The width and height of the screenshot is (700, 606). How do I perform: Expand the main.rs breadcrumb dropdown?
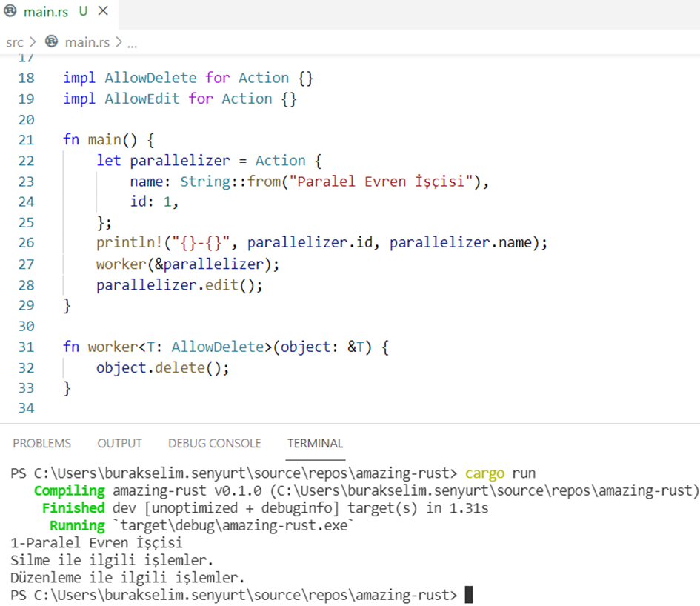[x=87, y=42]
